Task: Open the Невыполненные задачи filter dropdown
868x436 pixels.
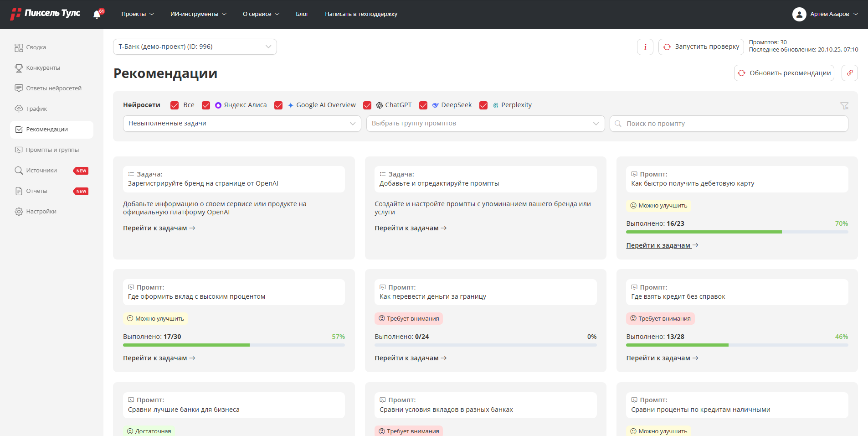Action: click(x=241, y=124)
